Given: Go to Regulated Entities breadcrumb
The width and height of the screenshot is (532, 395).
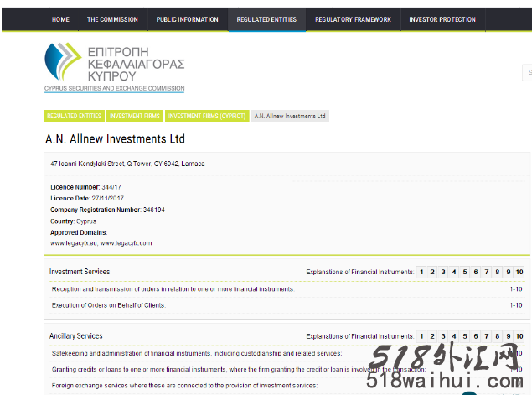Looking at the screenshot, I should 75,117.
